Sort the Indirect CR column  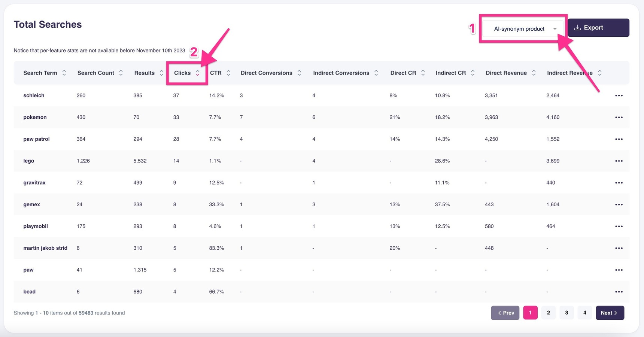473,73
